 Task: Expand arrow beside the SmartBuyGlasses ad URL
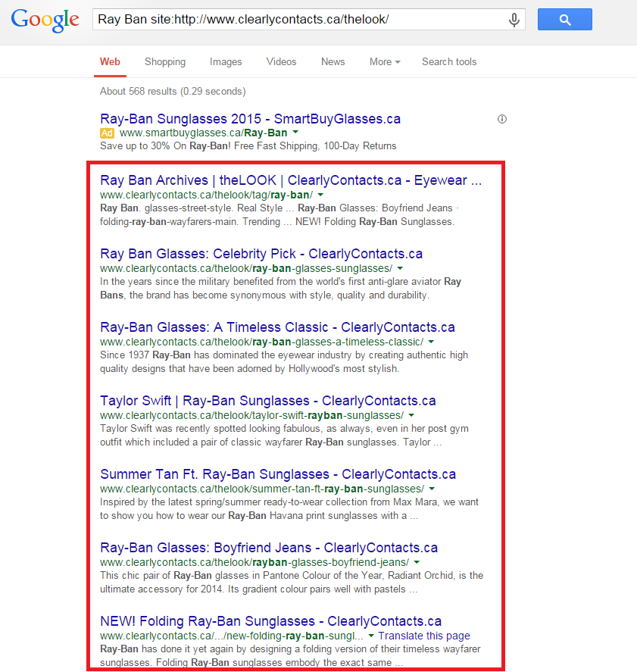295,133
